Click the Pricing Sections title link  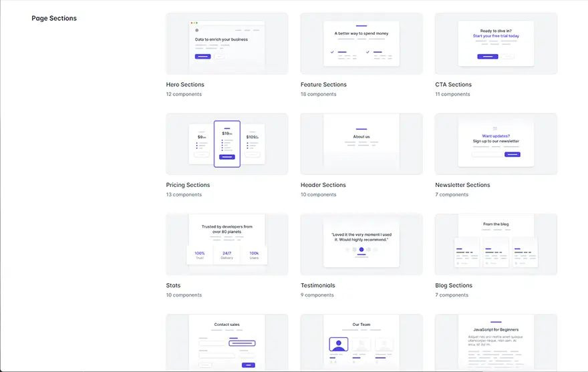pos(188,185)
